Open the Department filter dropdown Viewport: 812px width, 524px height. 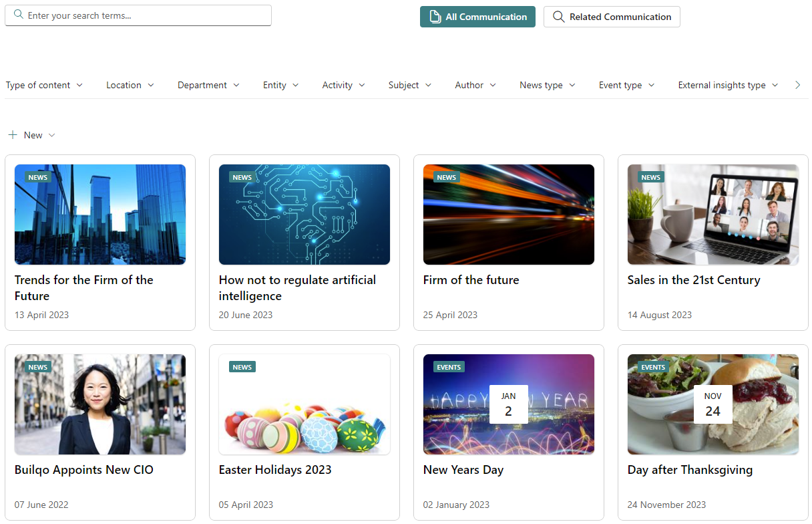pos(209,85)
